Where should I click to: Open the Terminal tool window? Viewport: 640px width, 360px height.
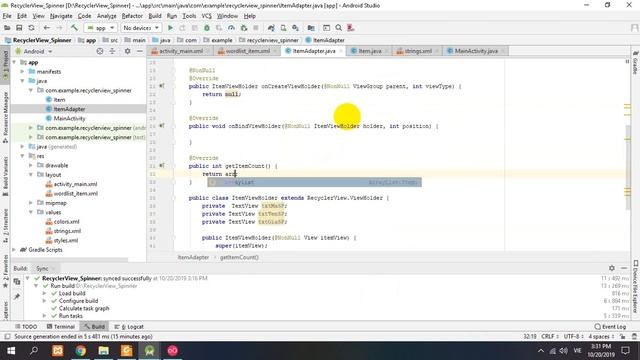(61, 327)
